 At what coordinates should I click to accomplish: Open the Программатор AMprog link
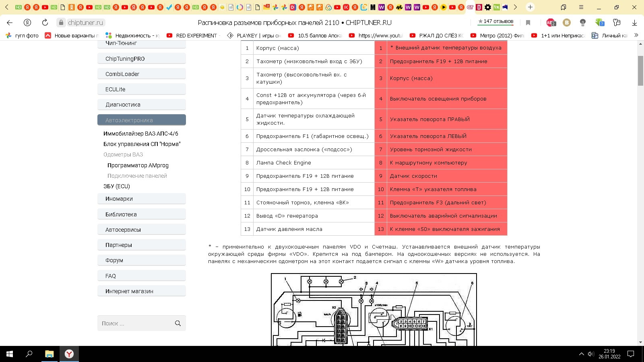pos(138,165)
